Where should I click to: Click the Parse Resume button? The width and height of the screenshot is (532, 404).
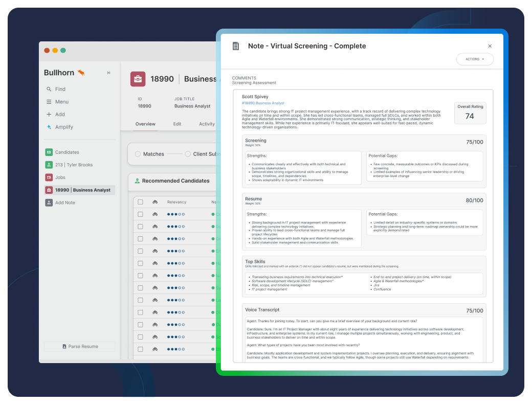click(80, 346)
